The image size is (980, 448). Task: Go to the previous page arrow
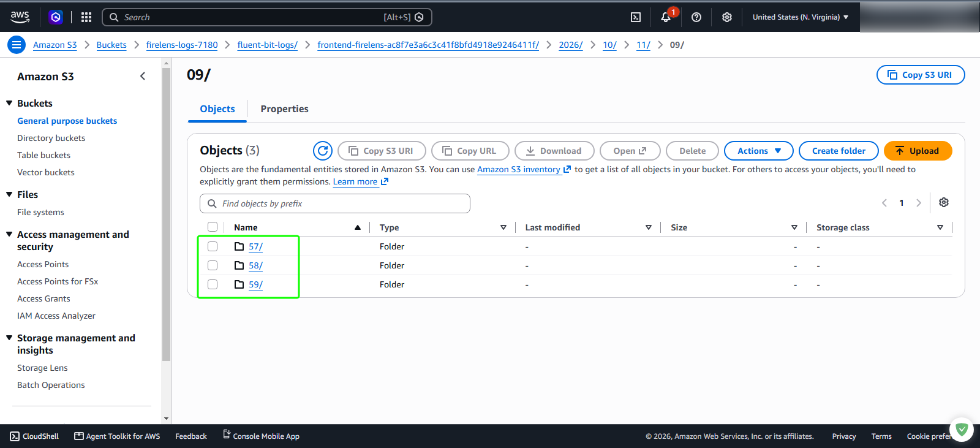tap(884, 203)
